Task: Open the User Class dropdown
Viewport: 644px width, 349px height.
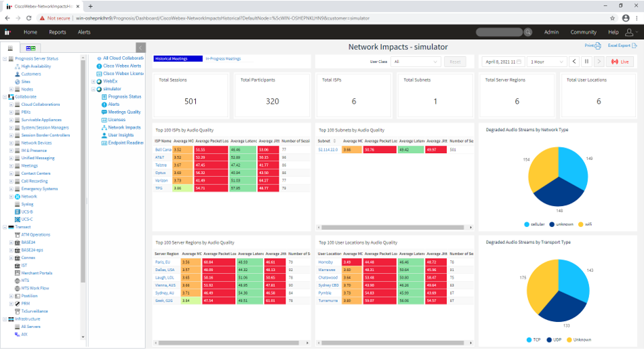Action: click(x=416, y=62)
